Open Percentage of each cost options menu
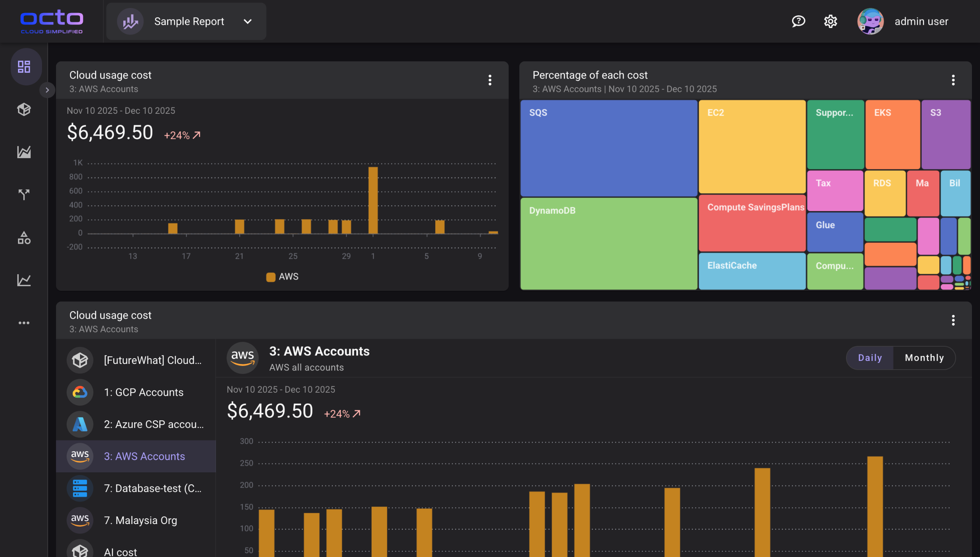 tap(953, 80)
